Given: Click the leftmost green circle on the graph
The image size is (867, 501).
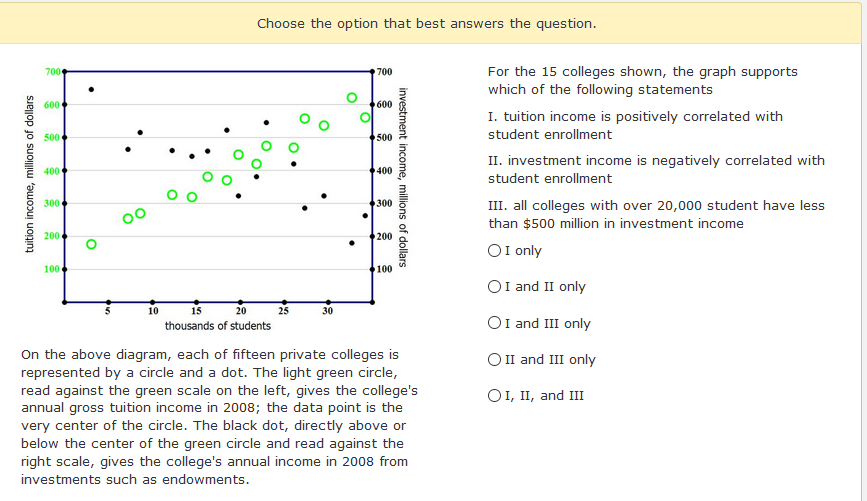Looking at the screenshot, I should (91, 244).
